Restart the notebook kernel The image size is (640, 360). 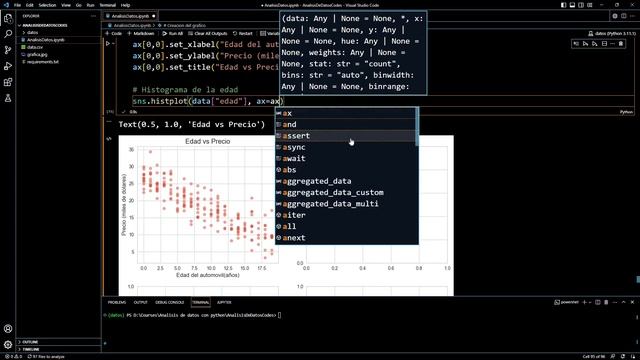[x=243, y=33]
